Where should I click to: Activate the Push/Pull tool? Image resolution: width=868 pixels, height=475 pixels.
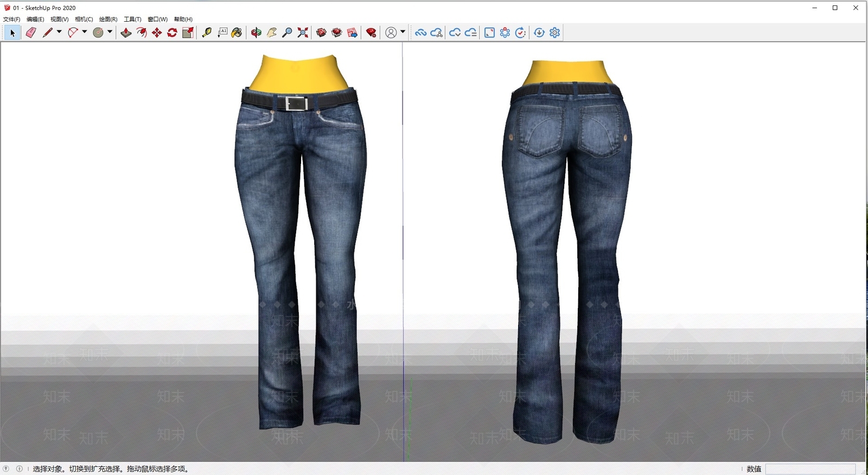pos(126,33)
